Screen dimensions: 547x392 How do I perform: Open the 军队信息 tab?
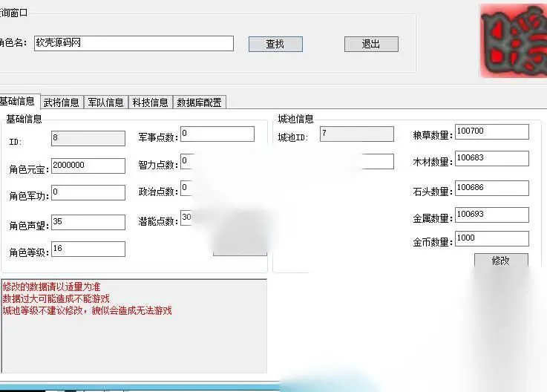pyautogui.click(x=106, y=102)
